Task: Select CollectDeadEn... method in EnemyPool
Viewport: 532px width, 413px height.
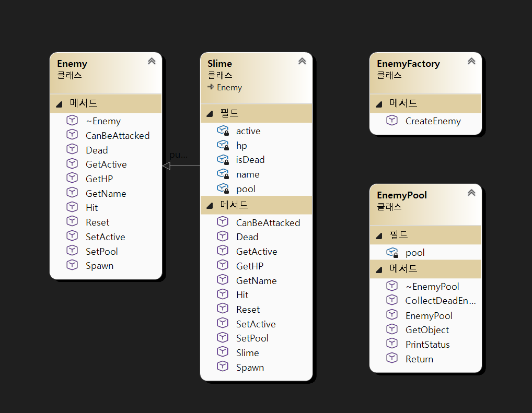Action: [441, 301]
